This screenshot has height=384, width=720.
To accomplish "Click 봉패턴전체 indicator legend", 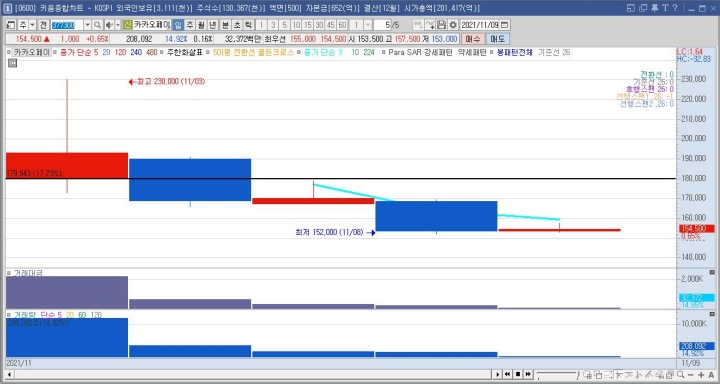I will (x=515, y=52).
